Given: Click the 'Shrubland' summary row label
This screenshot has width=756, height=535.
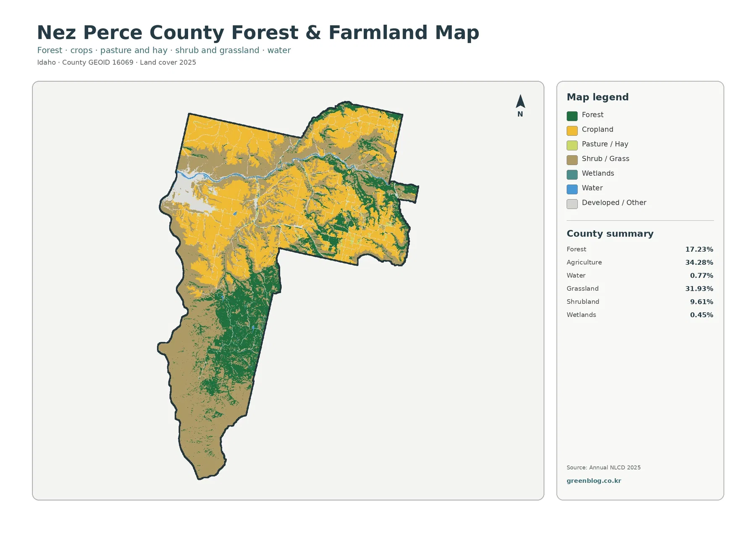Looking at the screenshot, I should [x=583, y=302].
